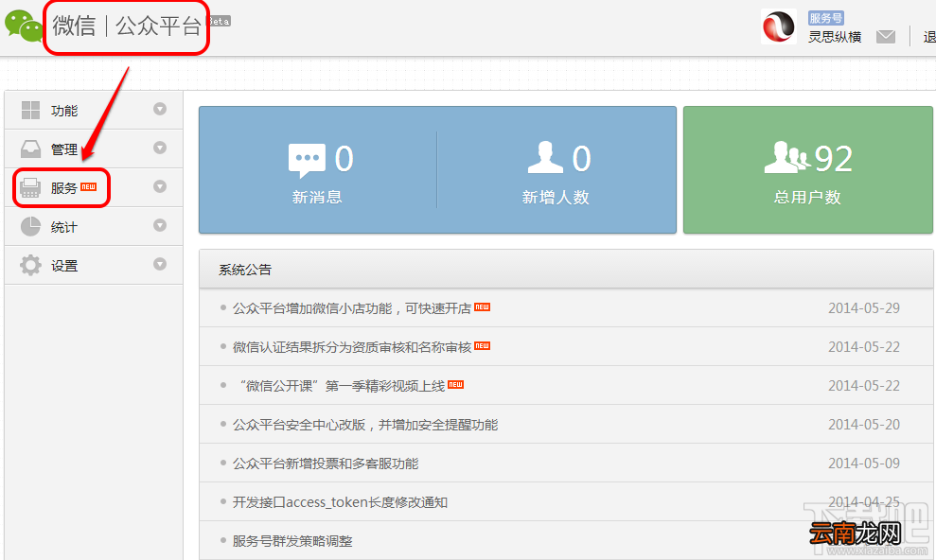Open the announcement 微信认证结果拆分为资质审核和名称审核
The width and height of the screenshot is (936, 560).
[x=352, y=347]
